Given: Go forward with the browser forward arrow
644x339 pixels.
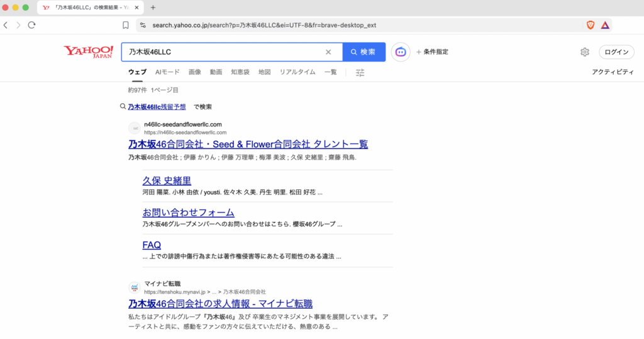Looking at the screenshot, I should [x=18, y=25].
